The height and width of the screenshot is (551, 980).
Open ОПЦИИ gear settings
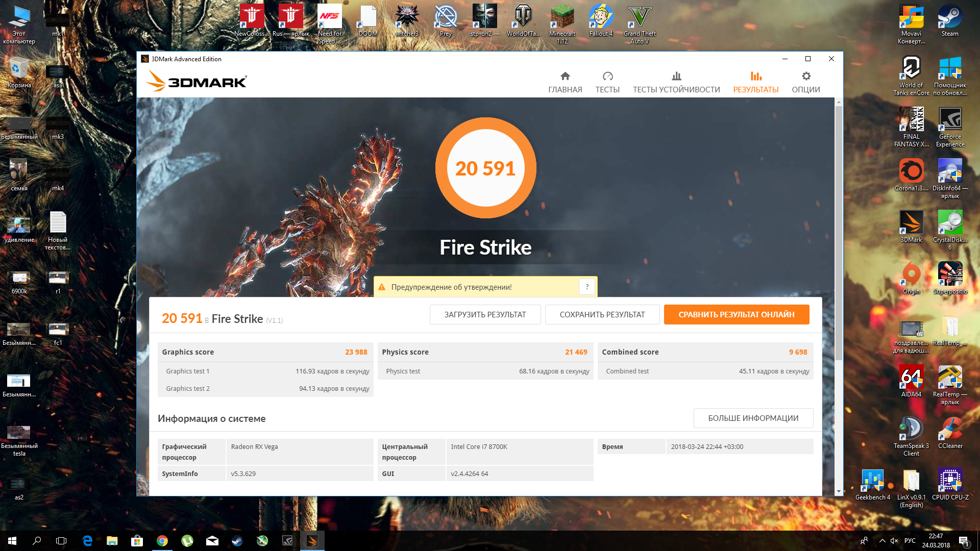806,82
